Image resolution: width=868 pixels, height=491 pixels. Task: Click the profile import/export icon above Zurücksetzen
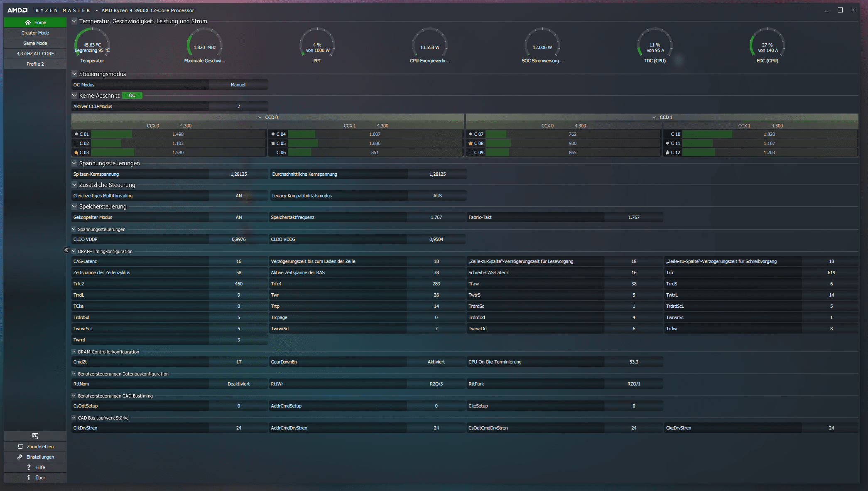[35, 436]
